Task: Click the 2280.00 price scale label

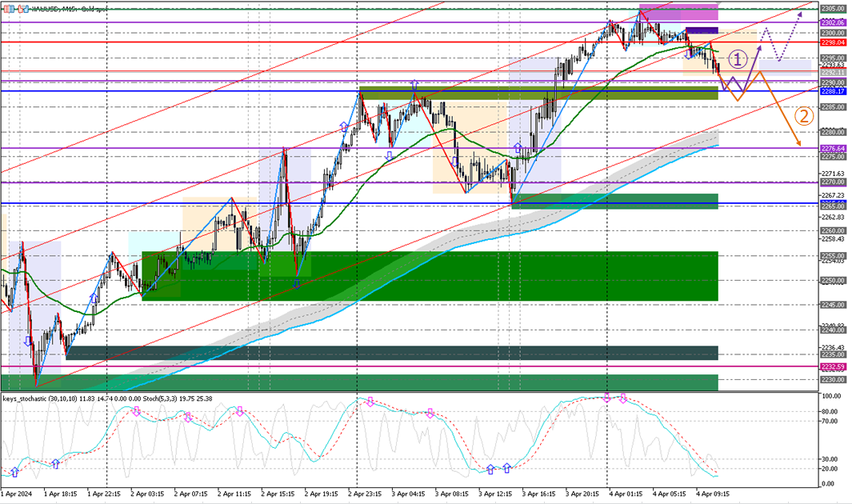Action: click(833, 132)
